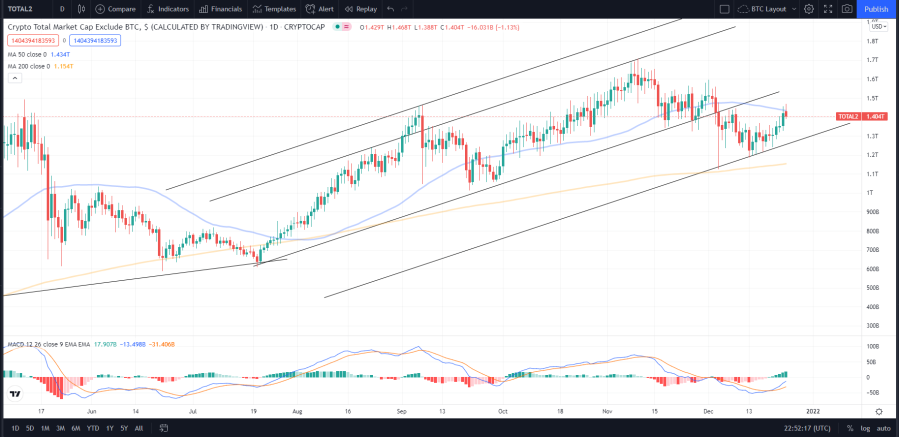The image size is (899, 437).
Task: Click the Compare symbol button
Action: 115,9
